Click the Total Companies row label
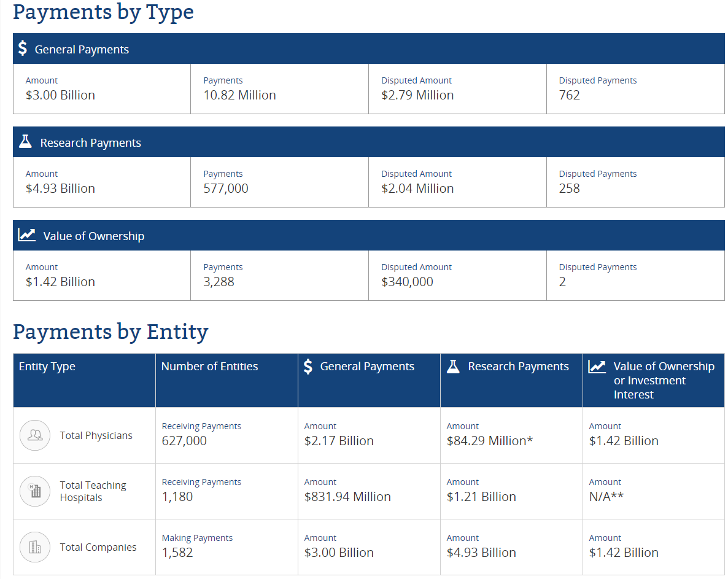This screenshot has width=728, height=579. coord(98,547)
